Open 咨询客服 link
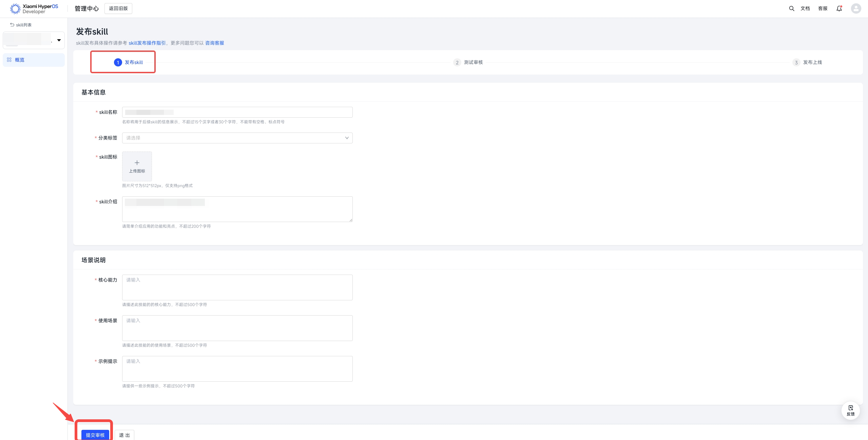The height and width of the screenshot is (440, 868). click(214, 43)
